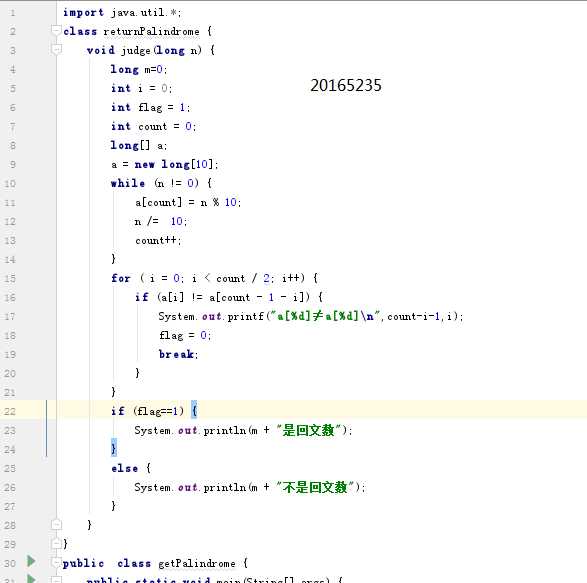Place cursor on 'import java.util.*;' line
The image size is (587, 583).
tap(122, 13)
